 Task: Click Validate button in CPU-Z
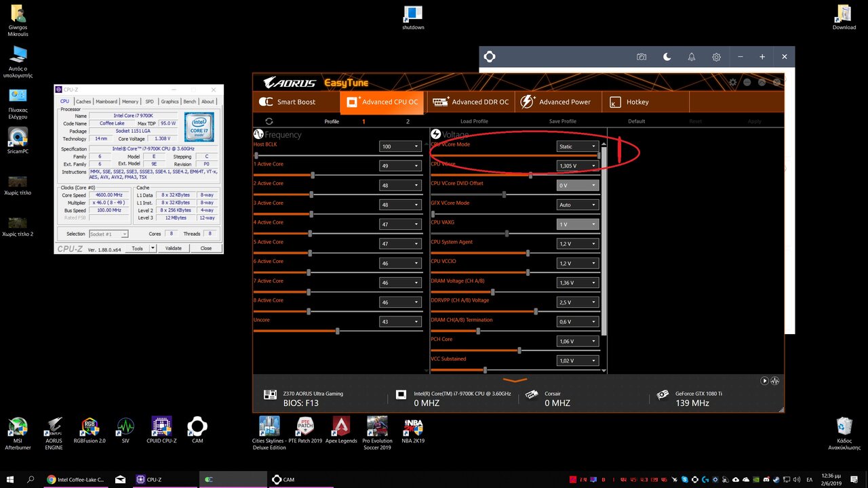pyautogui.click(x=174, y=248)
